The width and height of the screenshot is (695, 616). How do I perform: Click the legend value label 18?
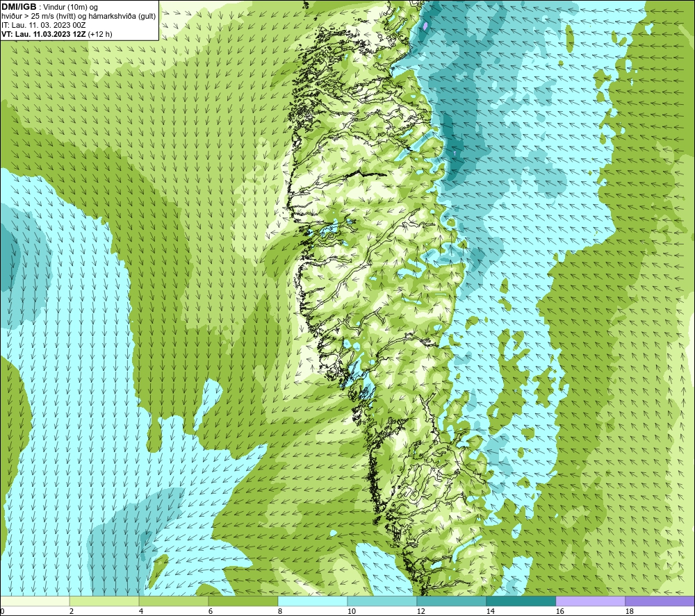coord(629,611)
